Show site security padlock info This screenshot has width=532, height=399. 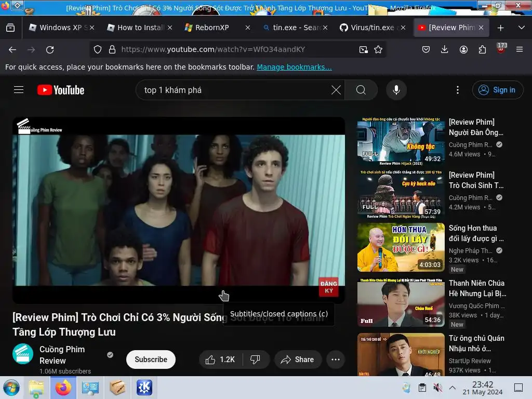[x=112, y=49]
